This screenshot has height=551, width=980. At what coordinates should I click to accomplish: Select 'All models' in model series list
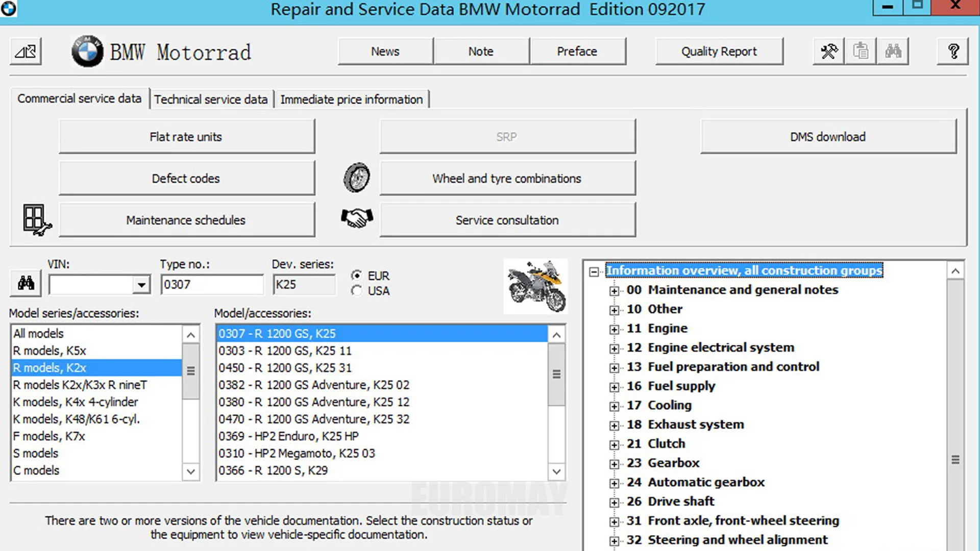click(x=96, y=334)
